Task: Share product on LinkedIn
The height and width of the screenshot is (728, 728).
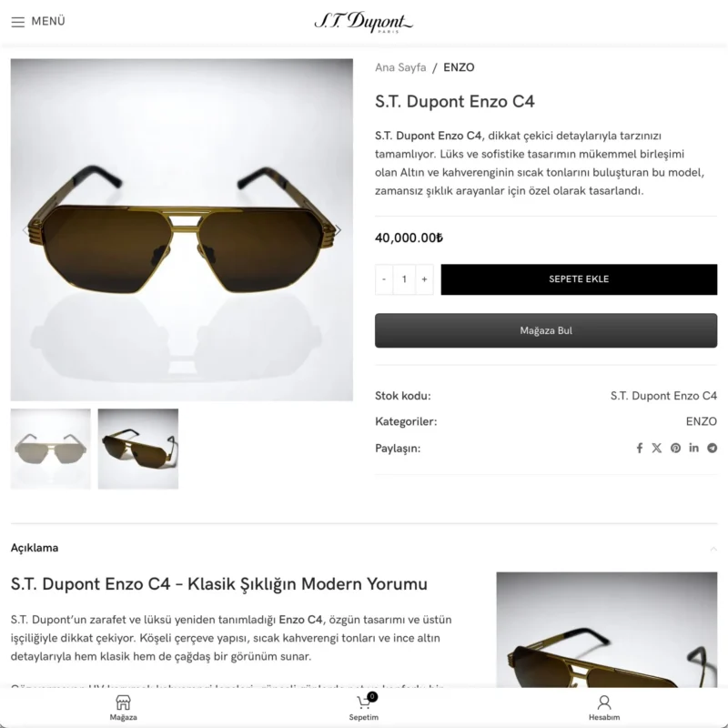Action: [x=693, y=448]
